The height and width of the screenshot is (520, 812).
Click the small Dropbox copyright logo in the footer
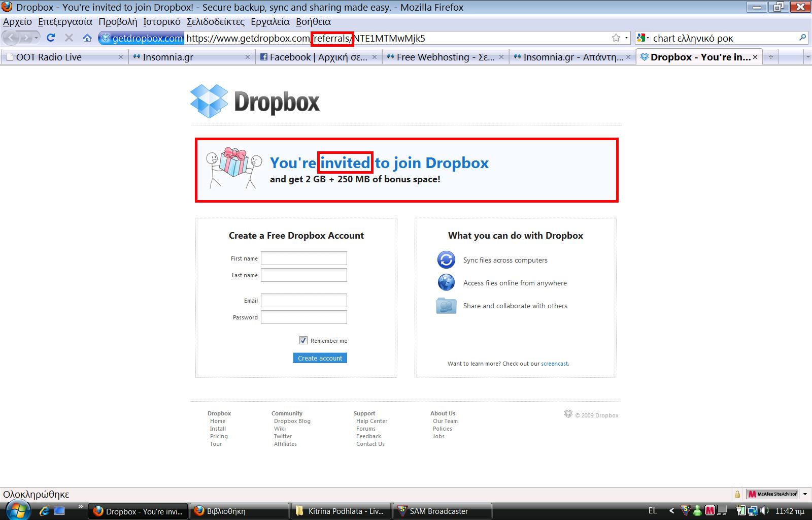pos(568,414)
